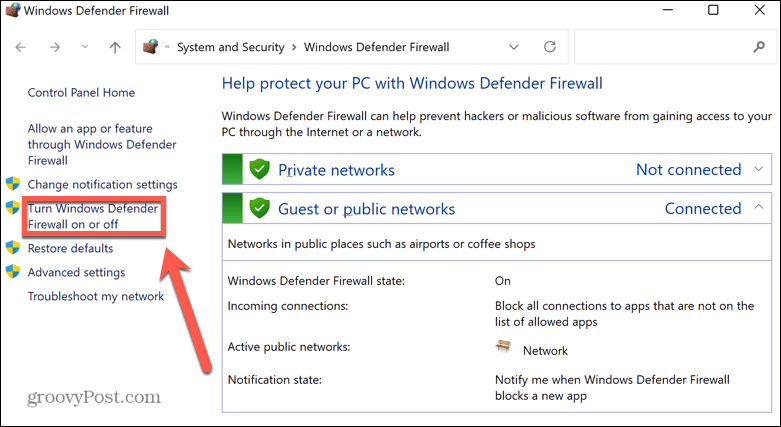Click shield icon beside Restore defaults
The image size is (781, 427).
13,248
